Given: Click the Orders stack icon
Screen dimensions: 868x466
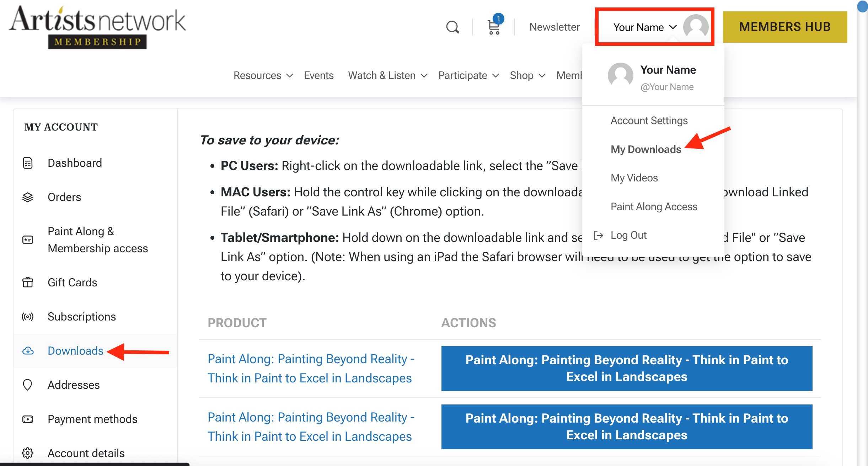Looking at the screenshot, I should 28,197.
